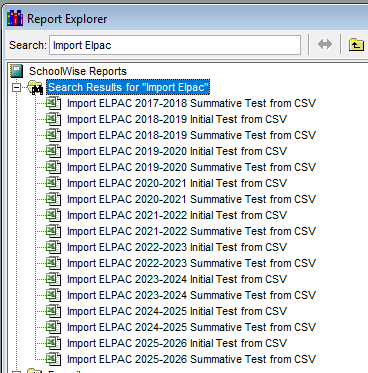Click the Excel icon for 2020-2021 Initial Test
The image size is (368, 373).
tap(53, 183)
